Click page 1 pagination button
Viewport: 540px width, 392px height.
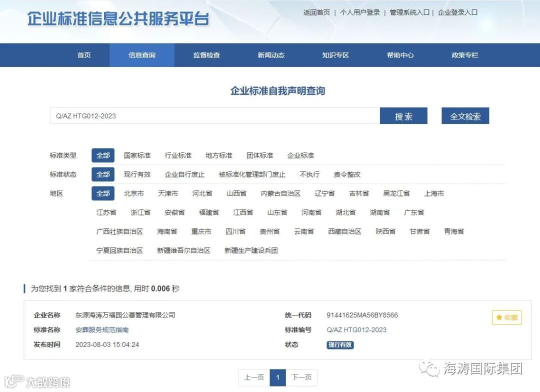tap(278, 377)
